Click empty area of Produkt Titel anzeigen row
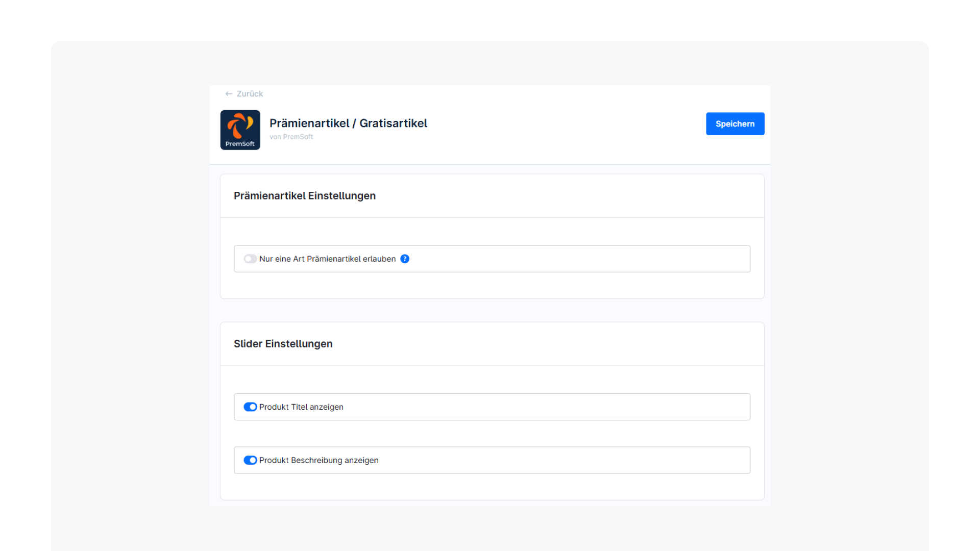 (561, 407)
